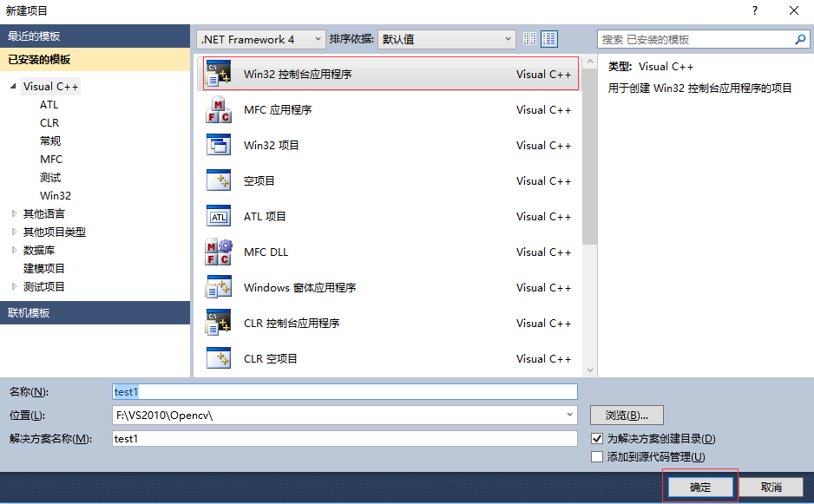Expand the 其他项目类型 tree node
The height and width of the screenshot is (504, 814).
tap(14, 232)
